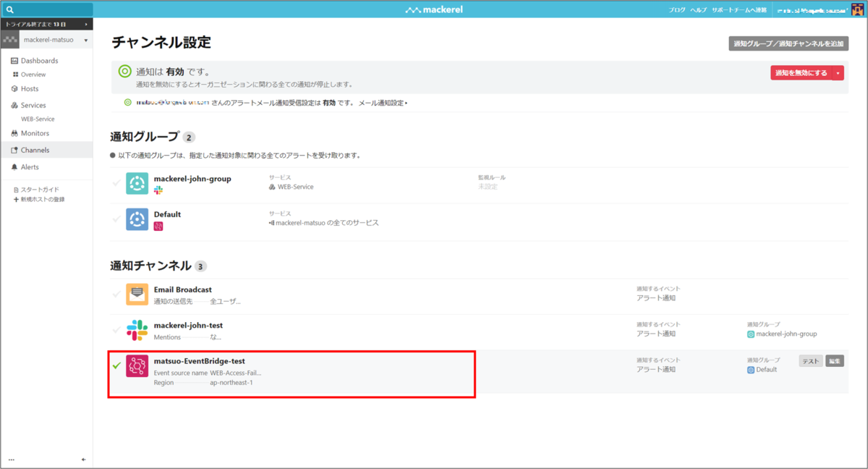Open the sidebar ellipsis more menu
868x469 pixels.
coord(11,460)
